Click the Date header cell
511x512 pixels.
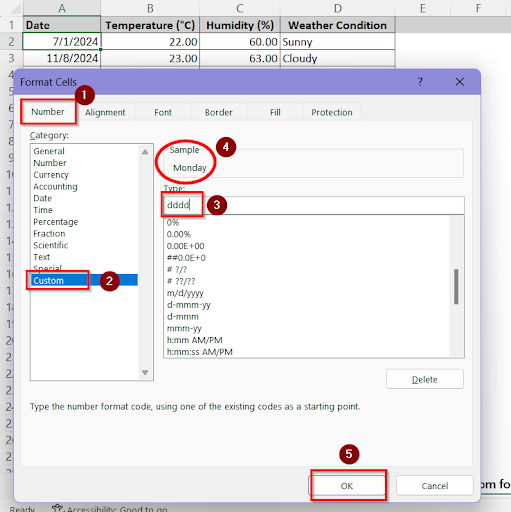pos(62,25)
